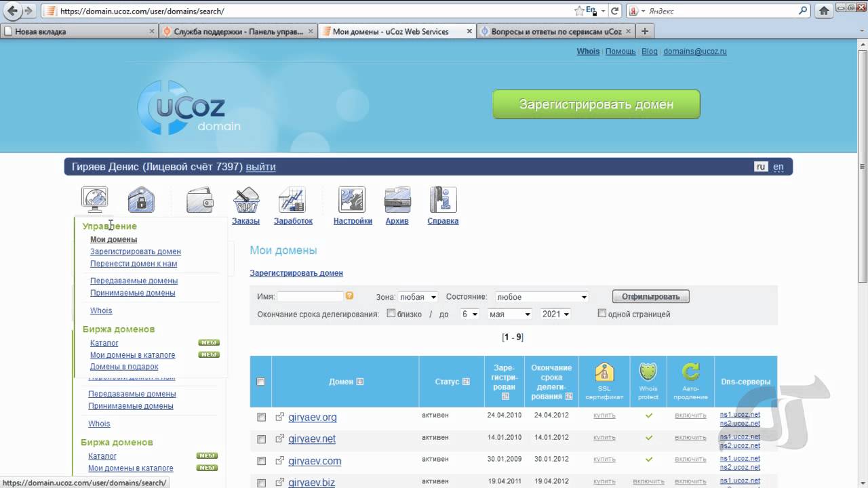Tick the select-all checkbox in table header

pos(260,382)
